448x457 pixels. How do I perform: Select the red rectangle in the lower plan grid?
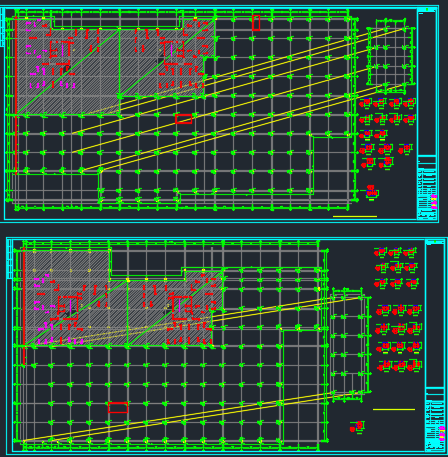tap(118, 407)
